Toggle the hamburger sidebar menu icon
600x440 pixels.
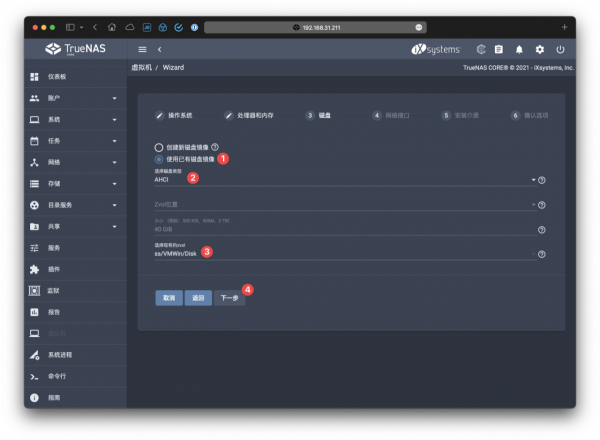(142, 49)
